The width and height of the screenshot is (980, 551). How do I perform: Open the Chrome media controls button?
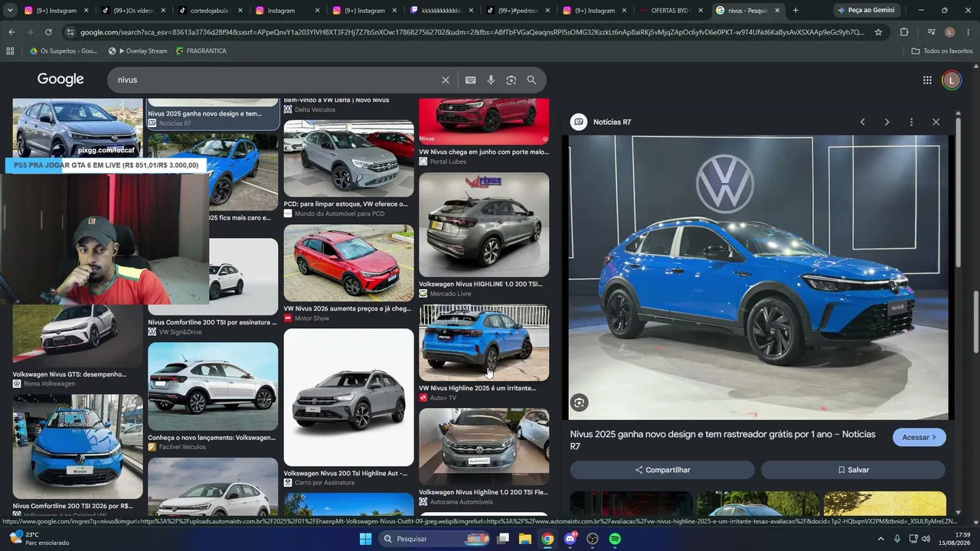pyautogui.click(x=931, y=32)
